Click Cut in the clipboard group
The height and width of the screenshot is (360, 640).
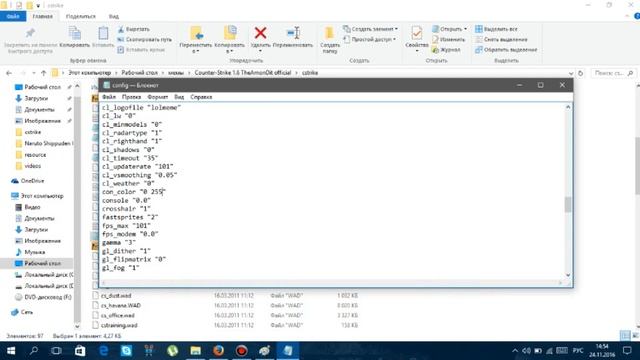(x=133, y=29)
